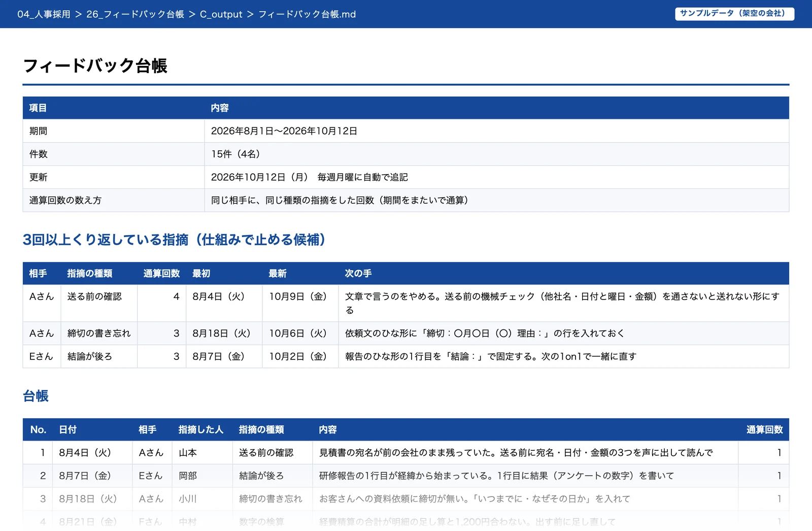Select the 山本 cell in ledger row 1
This screenshot has width=812, height=531.
(202, 452)
